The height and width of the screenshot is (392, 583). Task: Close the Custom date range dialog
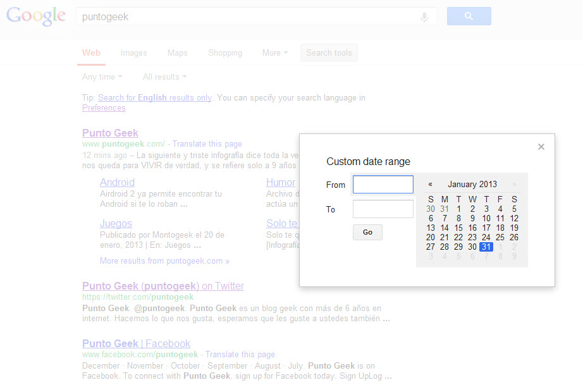point(541,147)
